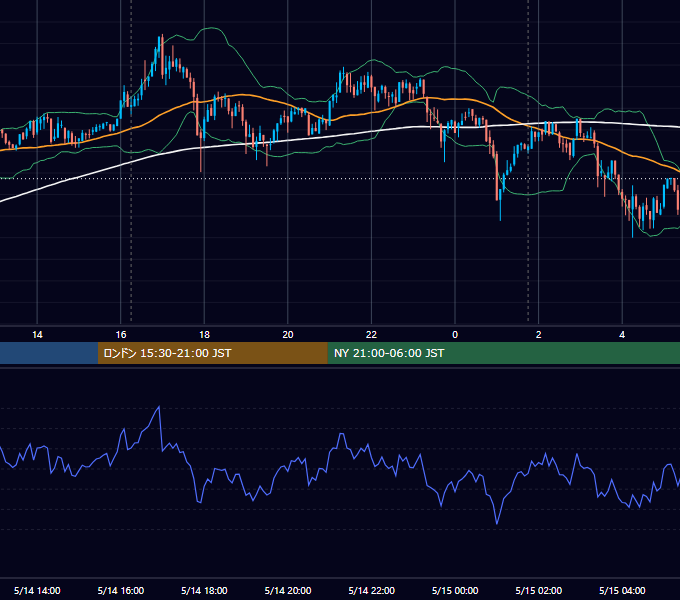Select the NY 21:00-06:00 JST session bar
The width and height of the screenshot is (680, 600).
click(503, 353)
